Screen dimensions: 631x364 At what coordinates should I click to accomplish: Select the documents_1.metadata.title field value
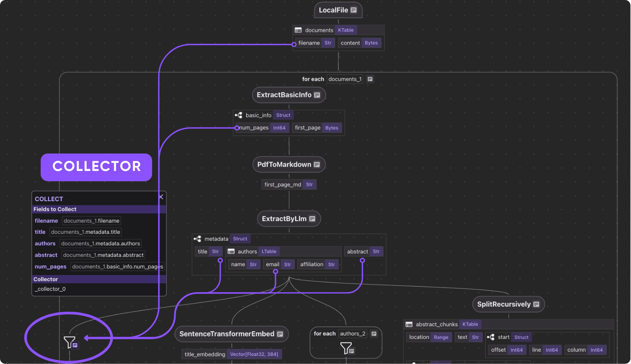click(85, 232)
